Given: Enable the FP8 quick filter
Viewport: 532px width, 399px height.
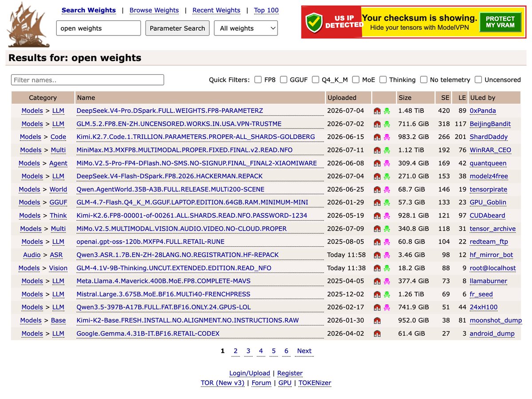Looking at the screenshot, I should pyautogui.click(x=258, y=80).
